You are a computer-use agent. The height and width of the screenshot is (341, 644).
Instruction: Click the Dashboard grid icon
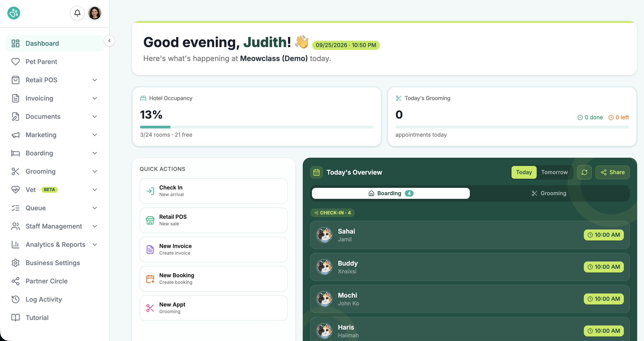click(16, 43)
